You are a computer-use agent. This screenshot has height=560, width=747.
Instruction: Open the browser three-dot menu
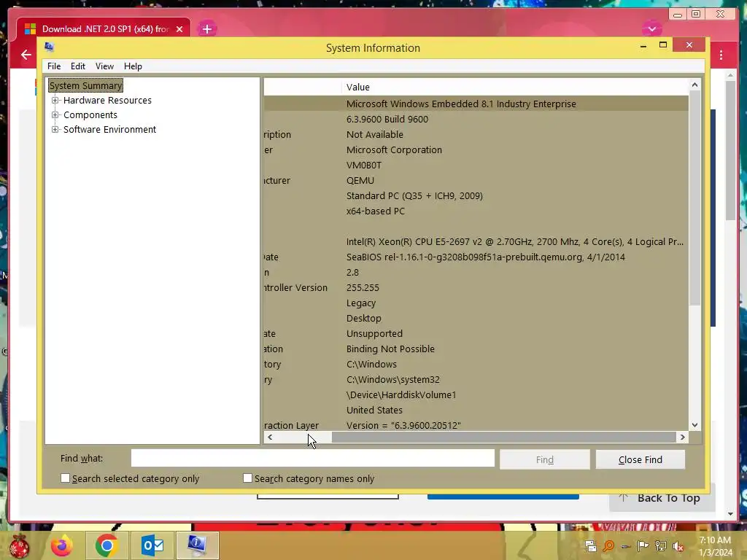pos(721,55)
